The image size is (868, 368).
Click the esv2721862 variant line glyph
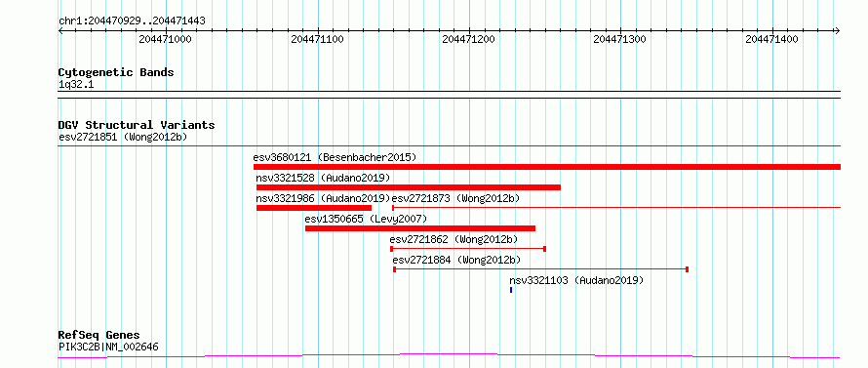point(468,249)
